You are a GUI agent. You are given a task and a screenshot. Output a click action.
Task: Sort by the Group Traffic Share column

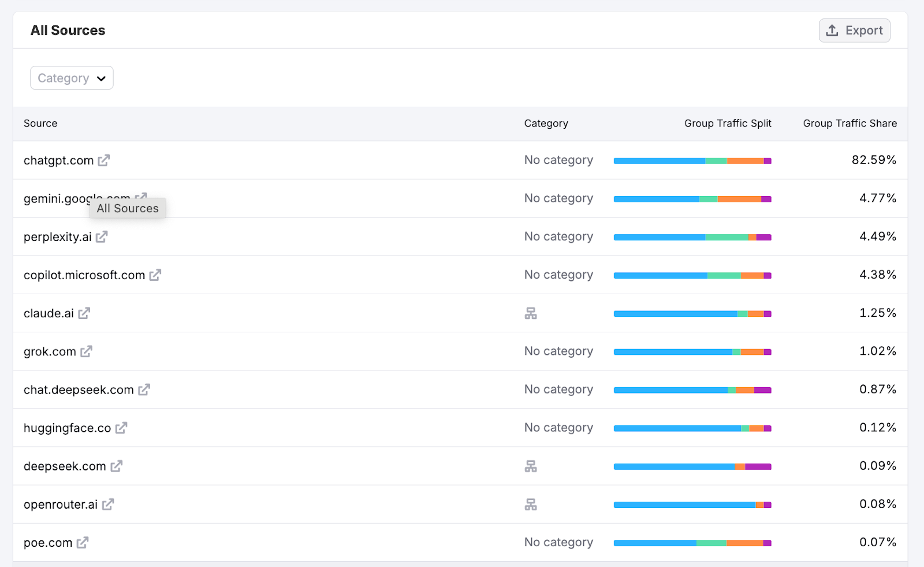point(850,123)
